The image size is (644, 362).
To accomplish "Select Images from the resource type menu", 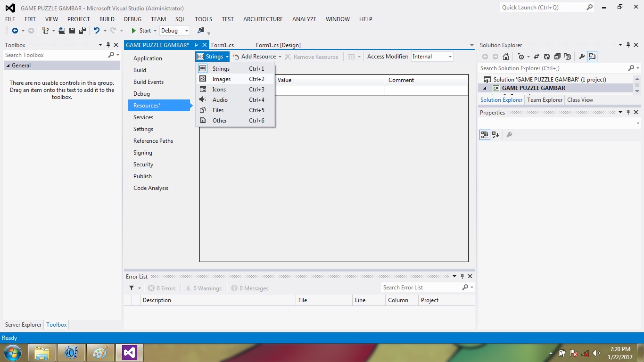I will (235, 79).
